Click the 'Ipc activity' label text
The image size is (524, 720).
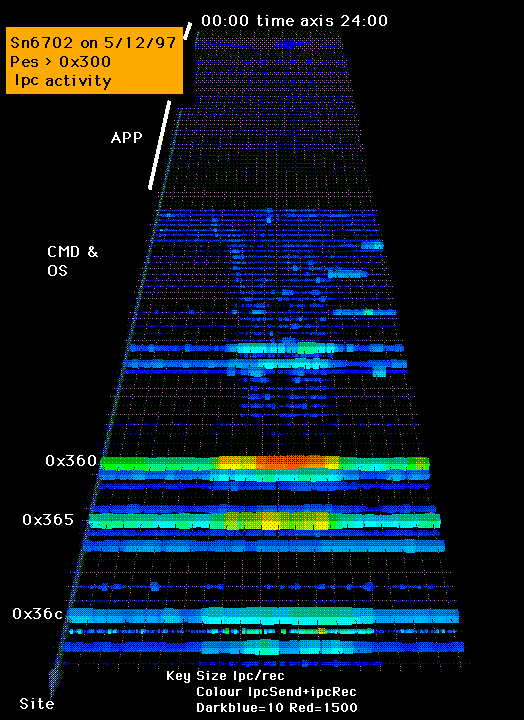pos(62,80)
